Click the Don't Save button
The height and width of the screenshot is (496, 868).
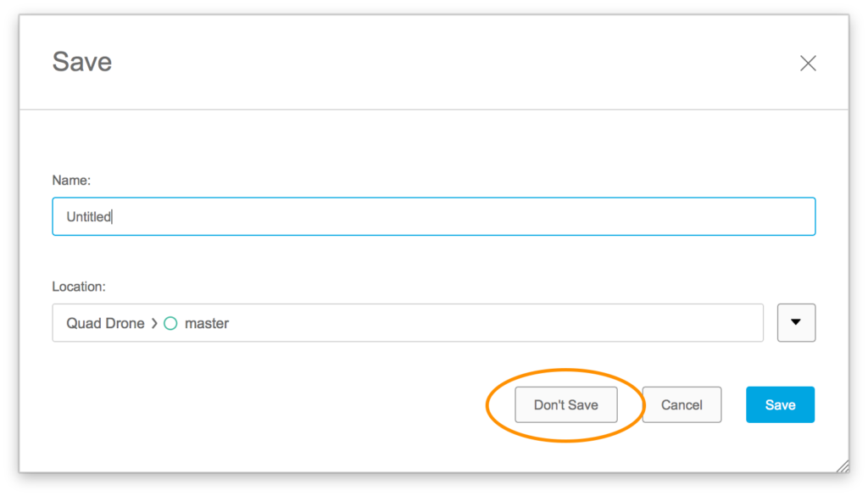[565, 405]
